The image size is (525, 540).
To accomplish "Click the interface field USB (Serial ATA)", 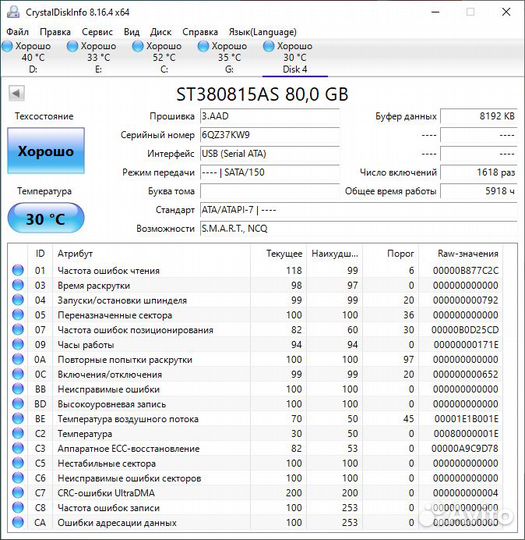I will (x=270, y=154).
